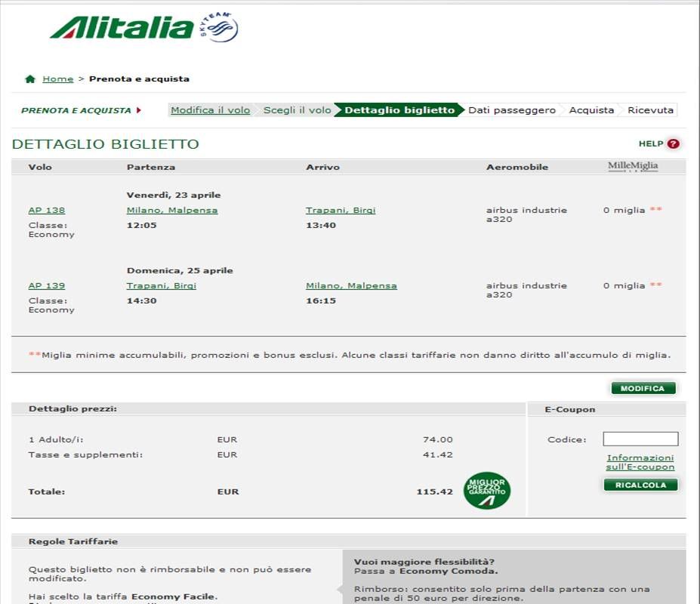The height and width of the screenshot is (604, 700).
Task: Click the arrival time 13:40
Action: pyautogui.click(x=320, y=226)
